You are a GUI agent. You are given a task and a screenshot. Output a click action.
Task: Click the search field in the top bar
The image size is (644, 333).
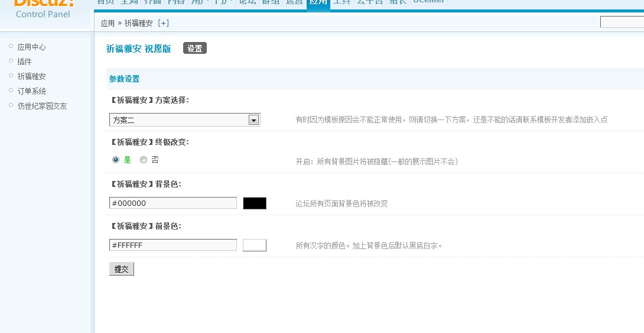tap(622, 22)
